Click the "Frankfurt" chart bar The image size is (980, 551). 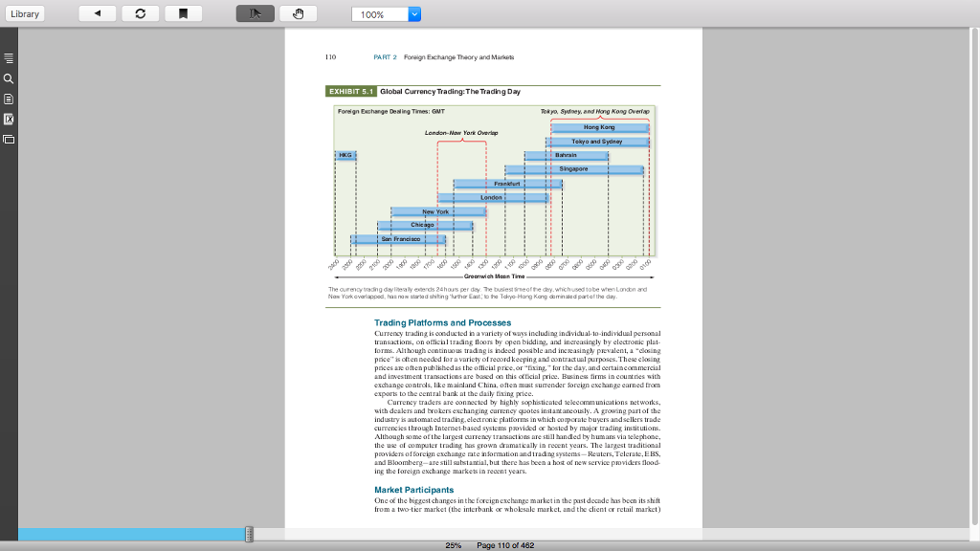[507, 185]
